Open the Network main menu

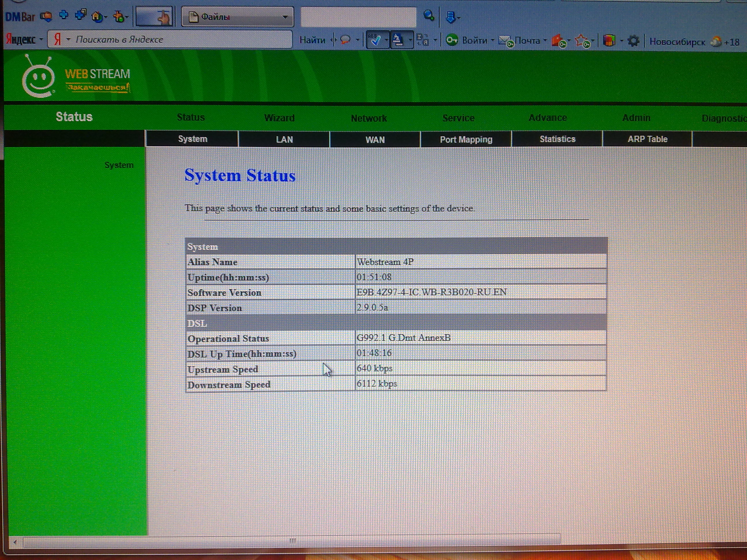click(x=369, y=118)
